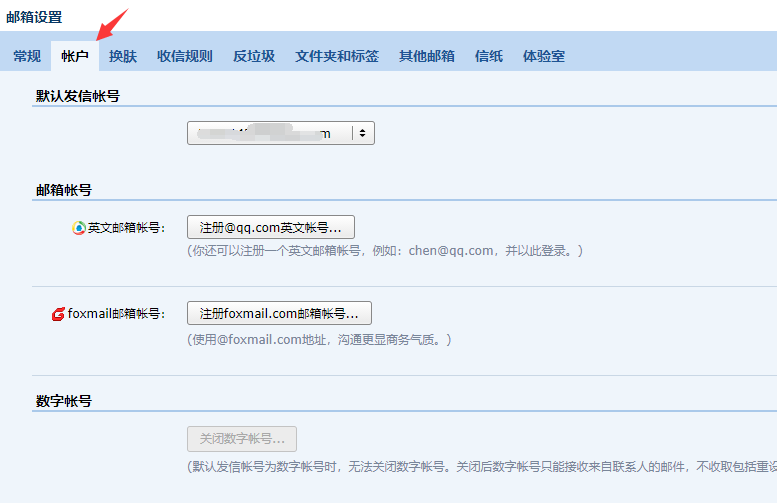The width and height of the screenshot is (777, 503).
Task: Click 注册foxmail.com邮箱帐号 button
Action: click(279, 313)
